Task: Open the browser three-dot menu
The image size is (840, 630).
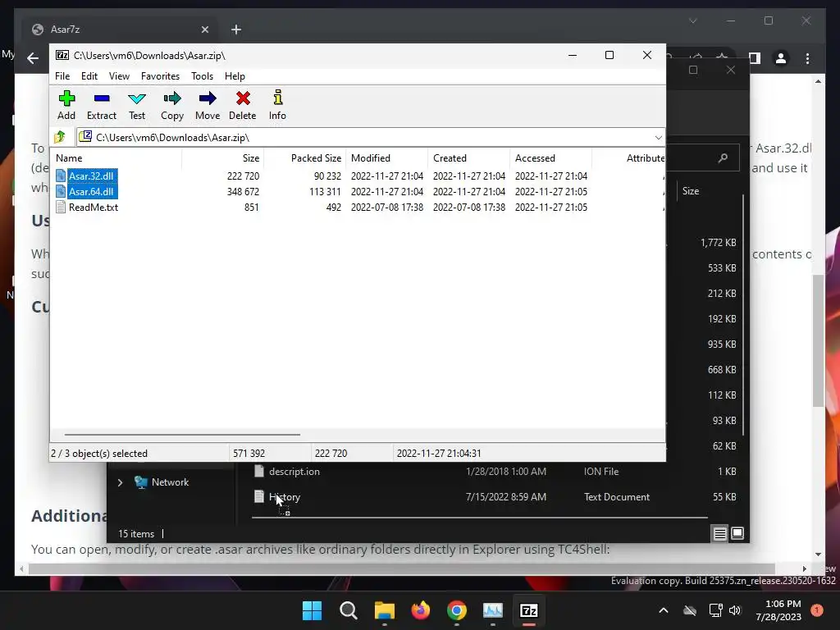Action: tap(807, 58)
